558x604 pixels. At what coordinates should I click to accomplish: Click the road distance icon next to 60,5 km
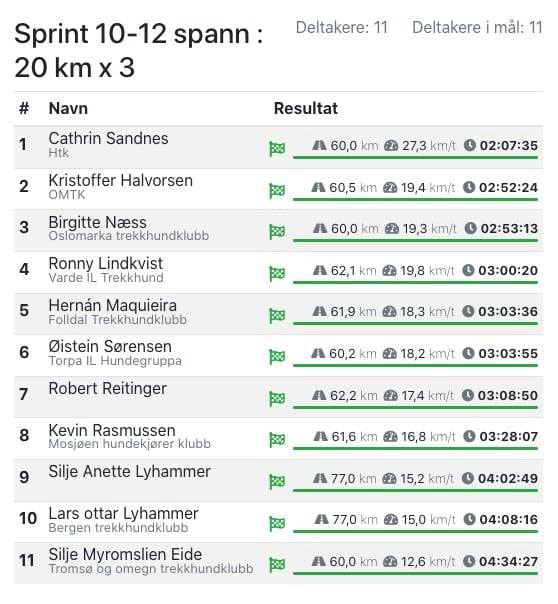pyautogui.click(x=318, y=188)
